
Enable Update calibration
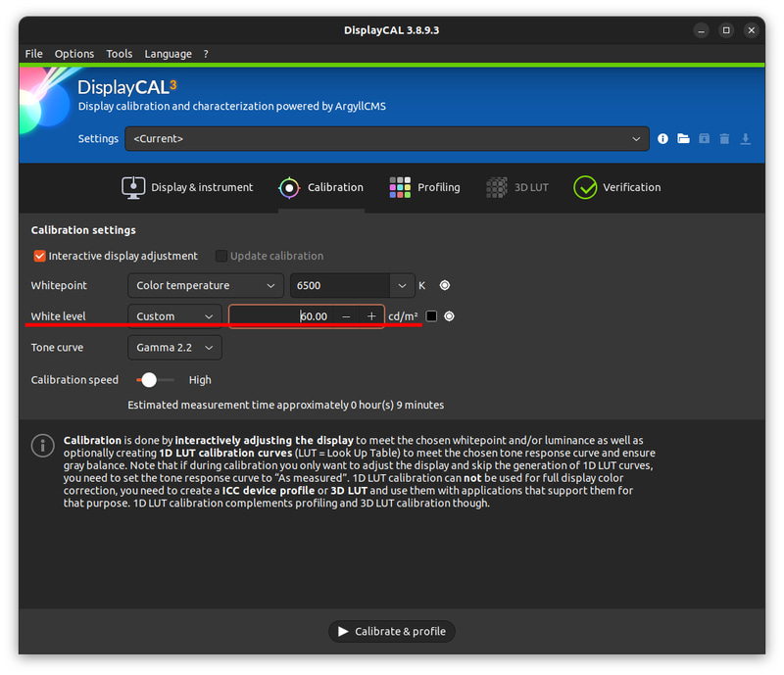[220, 256]
